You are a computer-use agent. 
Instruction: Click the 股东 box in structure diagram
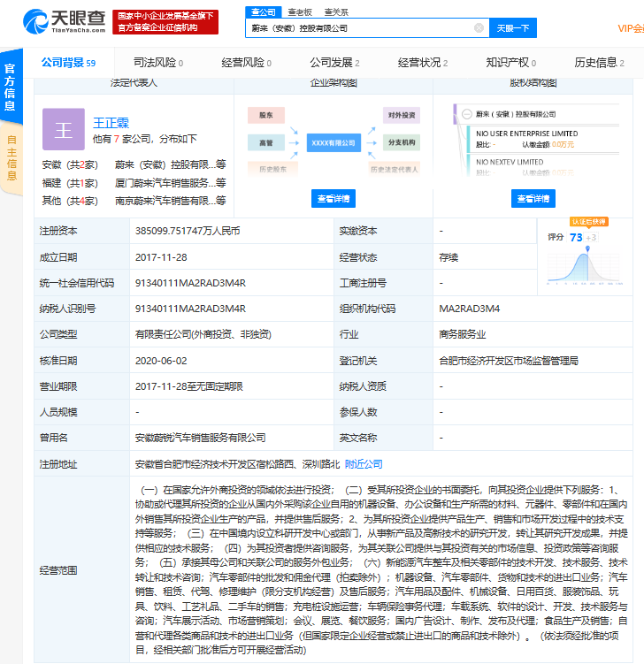tap(266, 115)
